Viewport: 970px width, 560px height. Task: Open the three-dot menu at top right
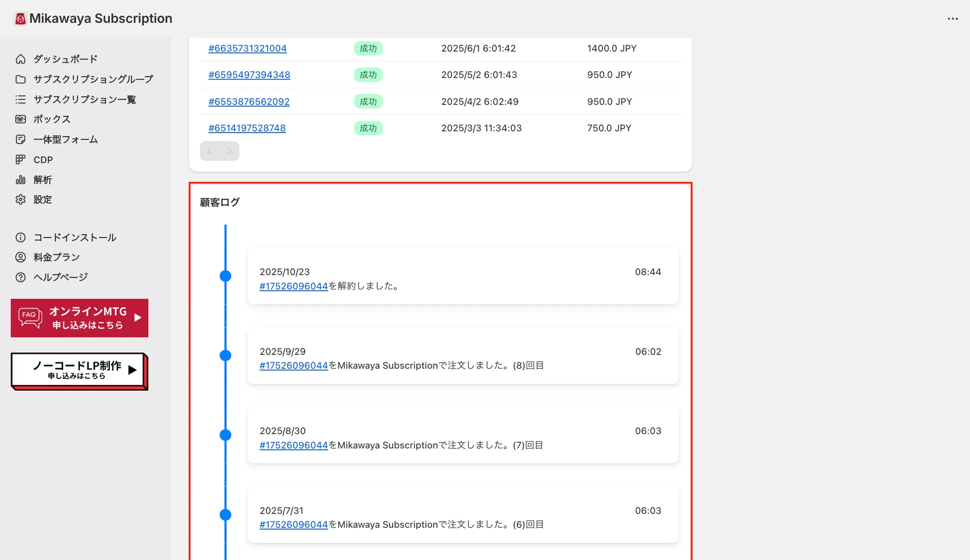[x=952, y=19]
